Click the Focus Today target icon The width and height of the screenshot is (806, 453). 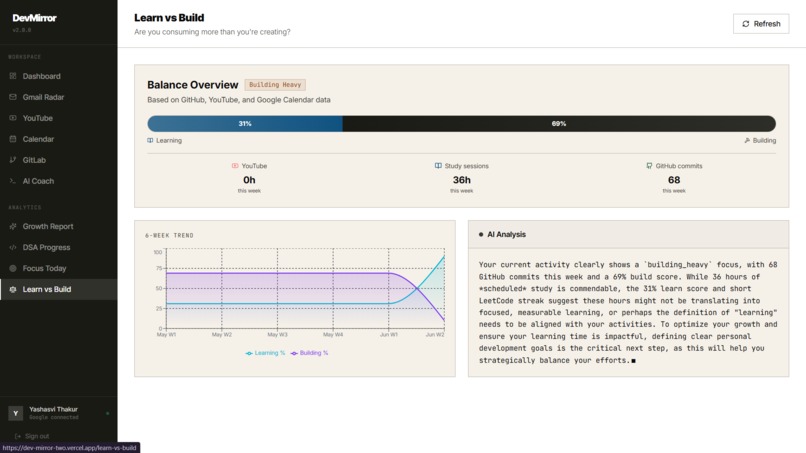click(x=13, y=268)
